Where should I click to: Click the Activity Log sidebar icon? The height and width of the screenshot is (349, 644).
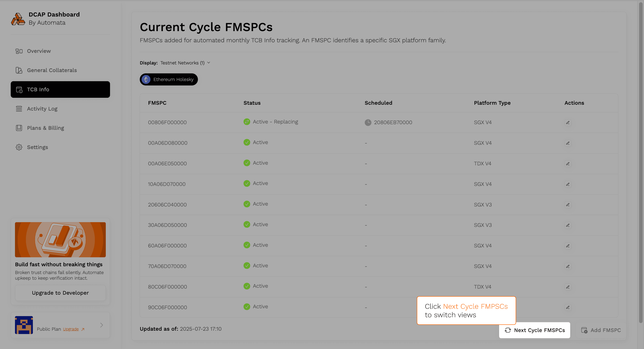pyautogui.click(x=19, y=109)
